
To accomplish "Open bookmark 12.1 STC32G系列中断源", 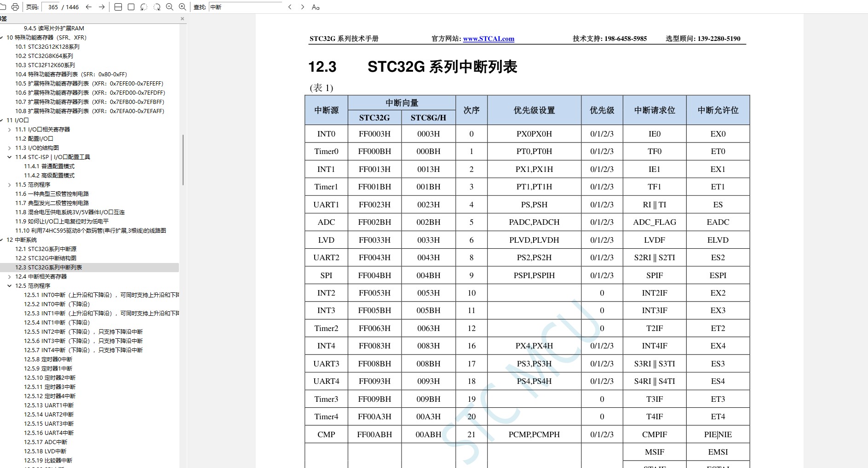I will point(46,249).
